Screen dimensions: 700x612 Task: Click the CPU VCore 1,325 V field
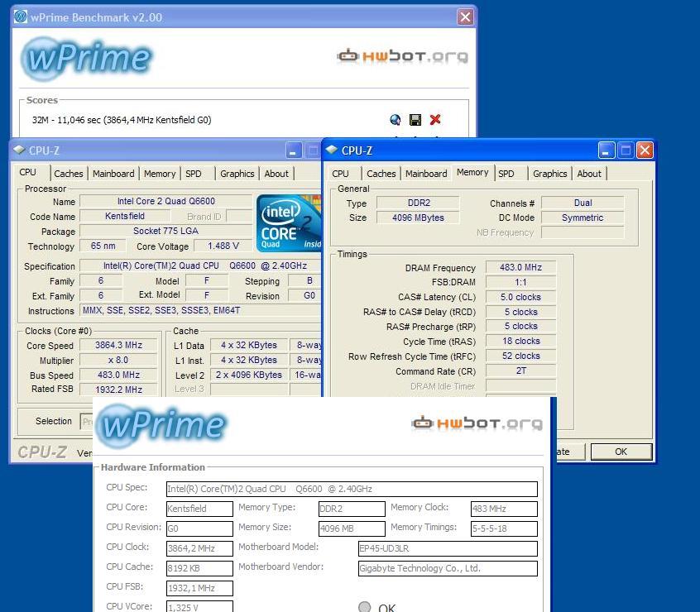pos(199,607)
